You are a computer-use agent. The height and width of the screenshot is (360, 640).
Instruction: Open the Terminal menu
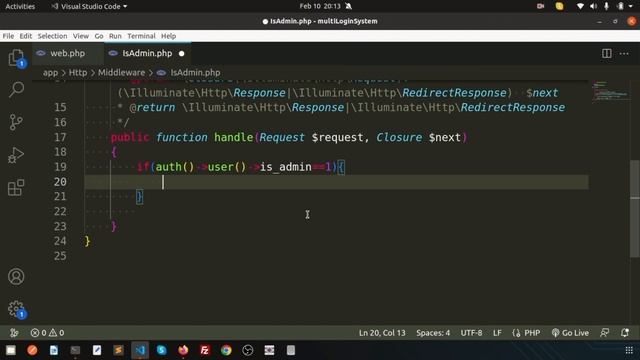[141, 36]
